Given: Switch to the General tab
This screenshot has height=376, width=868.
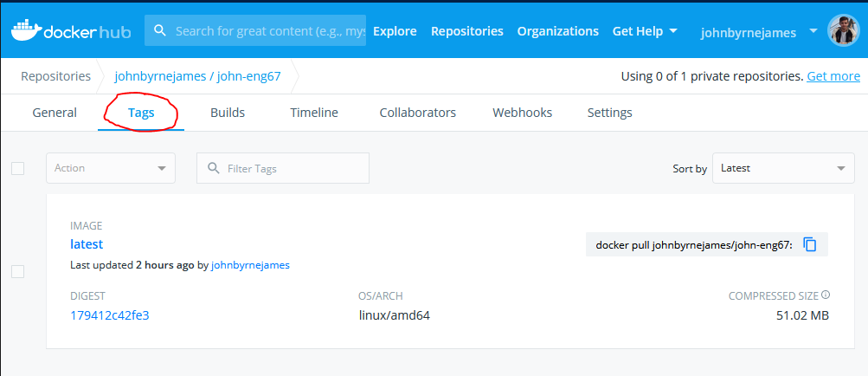Looking at the screenshot, I should [55, 113].
